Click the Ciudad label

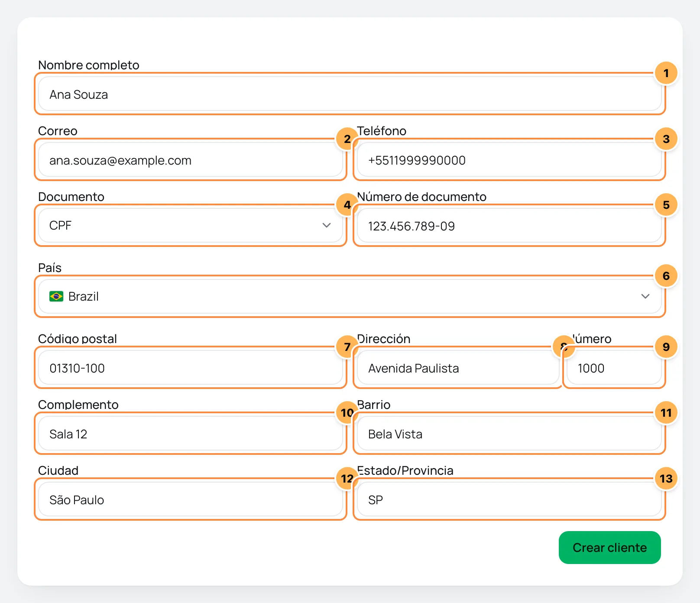pyautogui.click(x=58, y=470)
